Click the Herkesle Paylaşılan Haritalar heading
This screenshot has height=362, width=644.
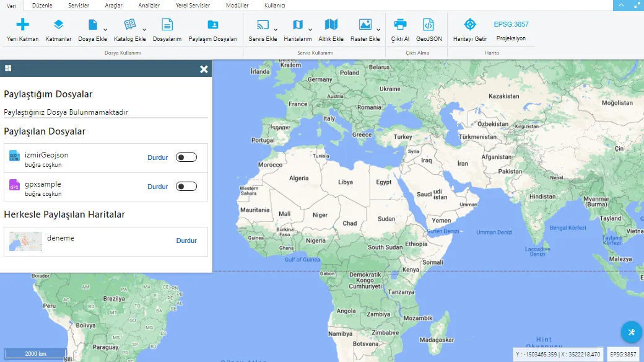pos(64,214)
